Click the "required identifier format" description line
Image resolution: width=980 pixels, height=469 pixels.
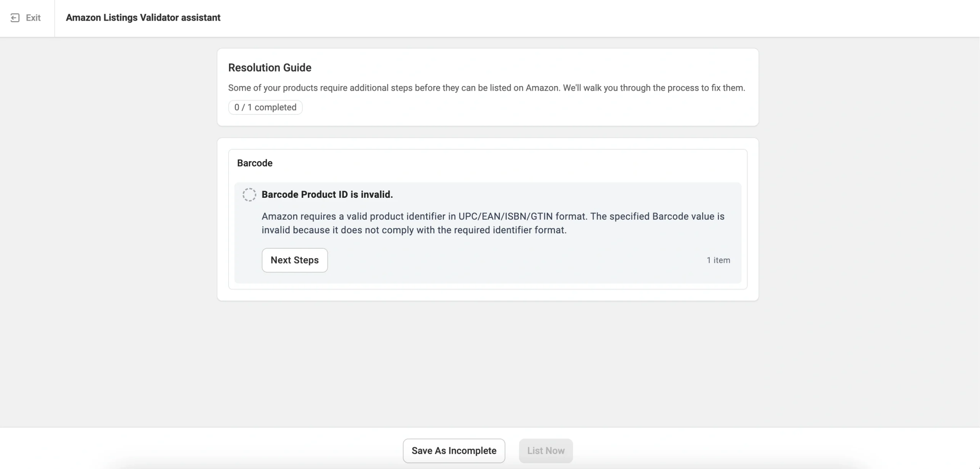tap(414, 230)
